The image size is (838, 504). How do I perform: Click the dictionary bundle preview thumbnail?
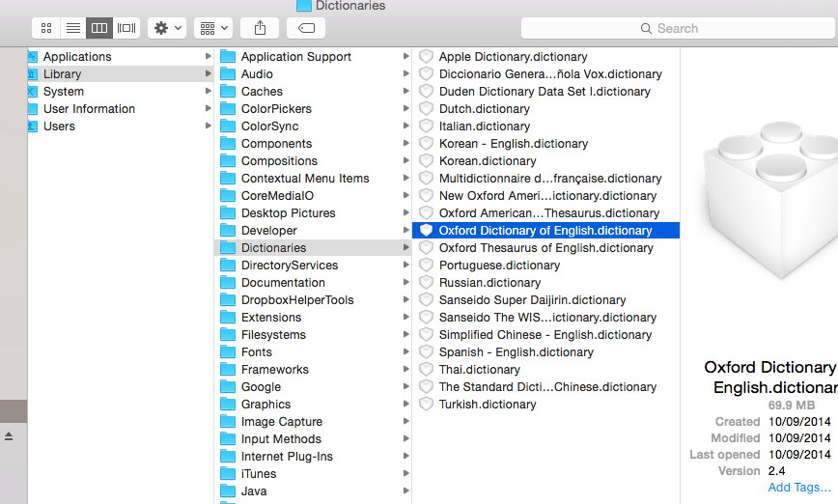(x=772, y=201)
